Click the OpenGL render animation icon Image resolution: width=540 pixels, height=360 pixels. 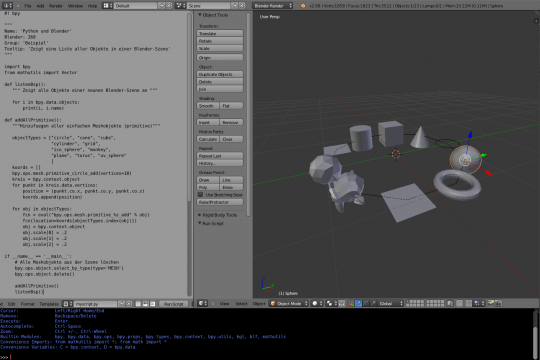(498, 303)
